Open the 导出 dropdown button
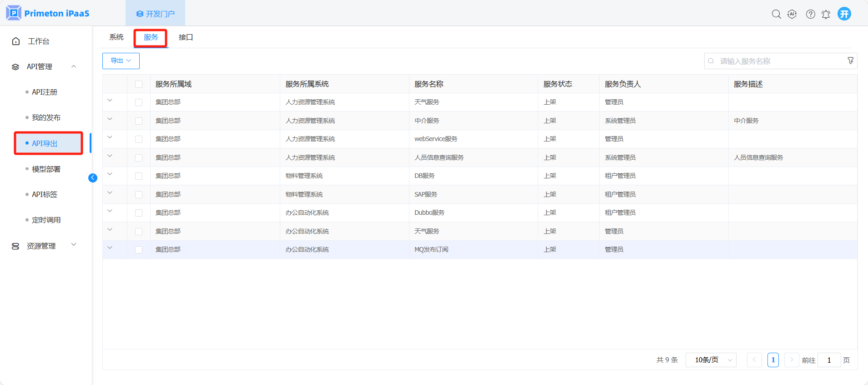868x385 pixels. pyautogui.click(x=121, y=61)
